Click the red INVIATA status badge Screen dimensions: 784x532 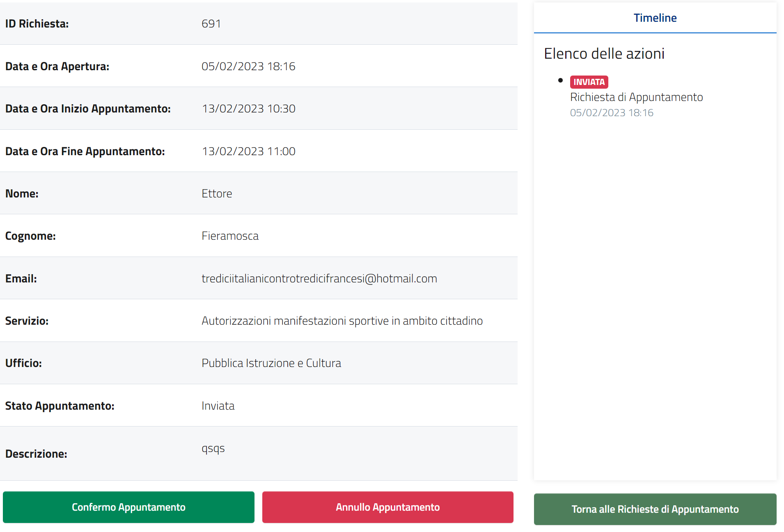tap(589, 82)
